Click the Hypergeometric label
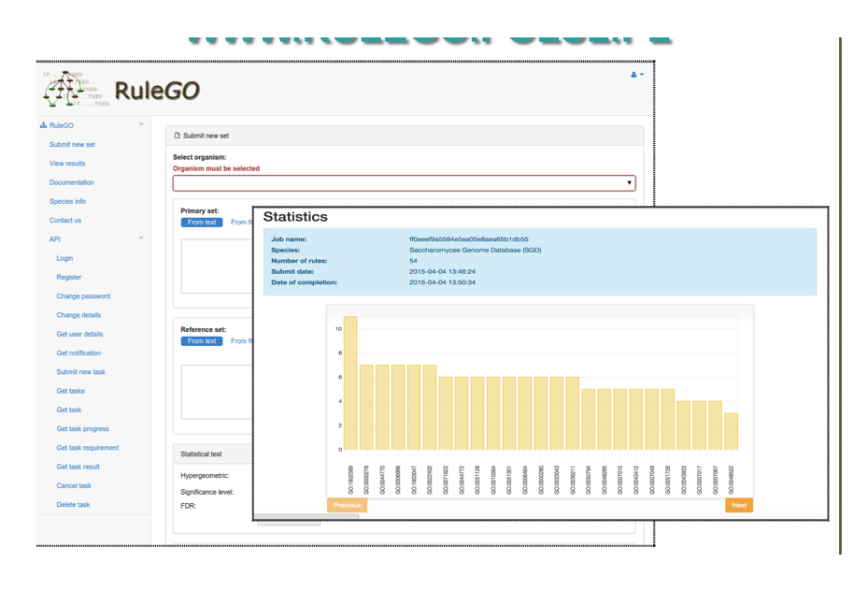The width and height of the screenshot is (868, 591). (x=205, y=476)
